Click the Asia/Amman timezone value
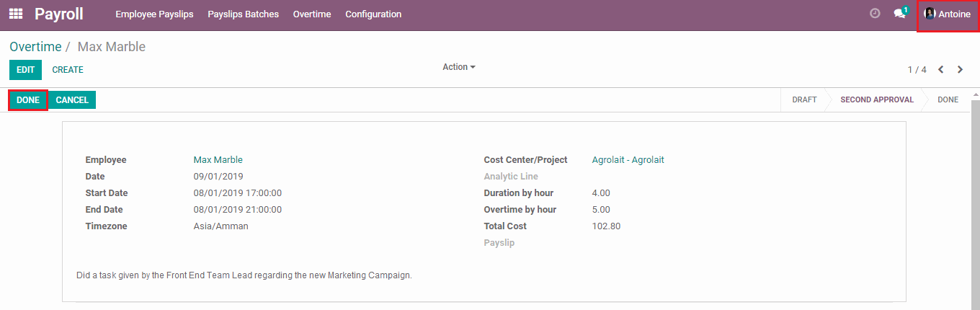980x310 pixels. point(221,226)
